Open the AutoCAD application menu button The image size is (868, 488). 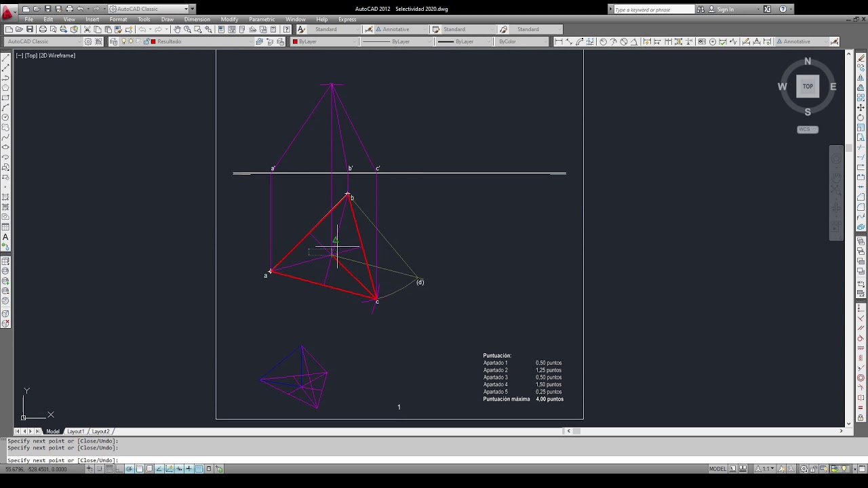(x=8, y=12)
